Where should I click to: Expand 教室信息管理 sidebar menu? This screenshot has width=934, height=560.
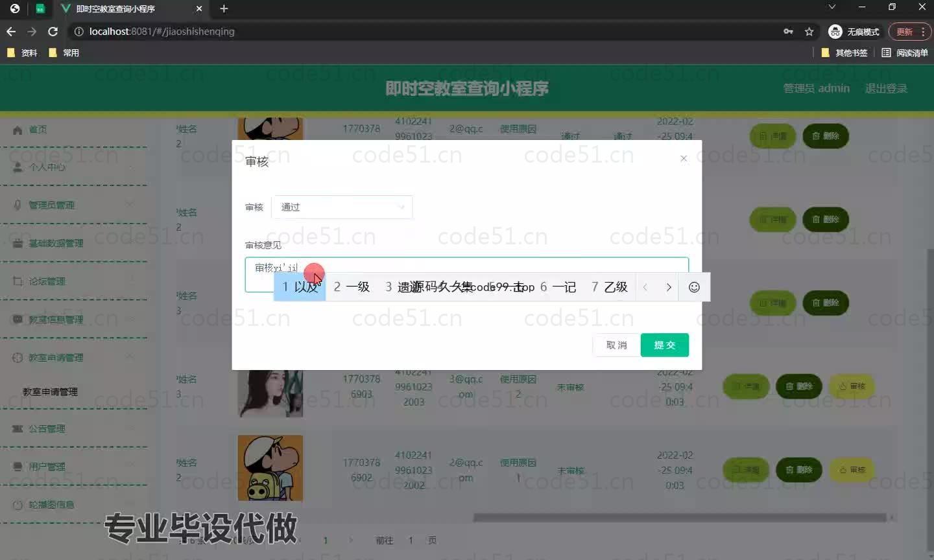(73, 320)
